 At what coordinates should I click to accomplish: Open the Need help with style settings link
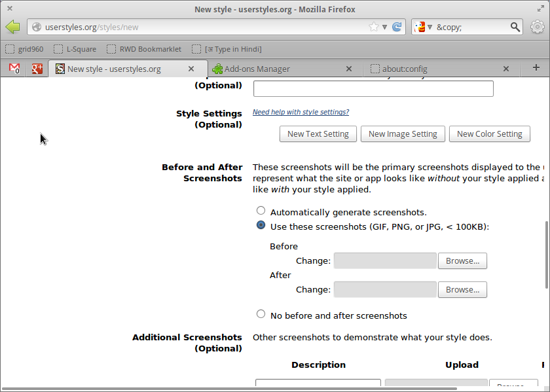coord(301,112)
